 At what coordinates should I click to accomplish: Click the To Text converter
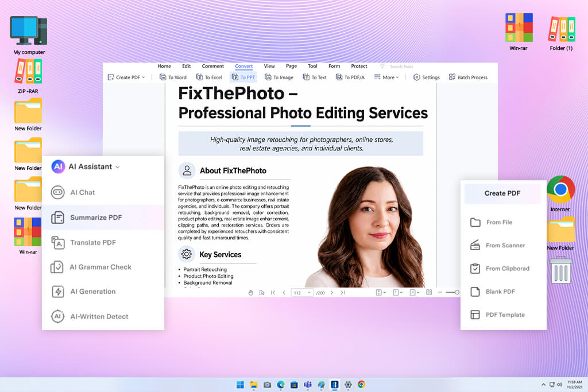[x=315, y=77]
